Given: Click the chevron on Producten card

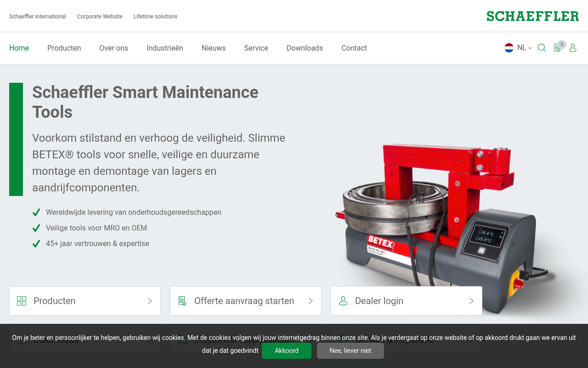Looking at the screenshot, I should click(150, 301).
